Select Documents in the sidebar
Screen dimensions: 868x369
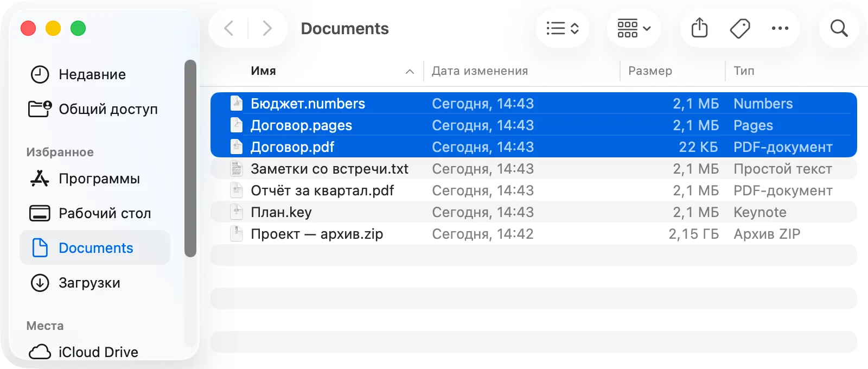coord(95,248)
